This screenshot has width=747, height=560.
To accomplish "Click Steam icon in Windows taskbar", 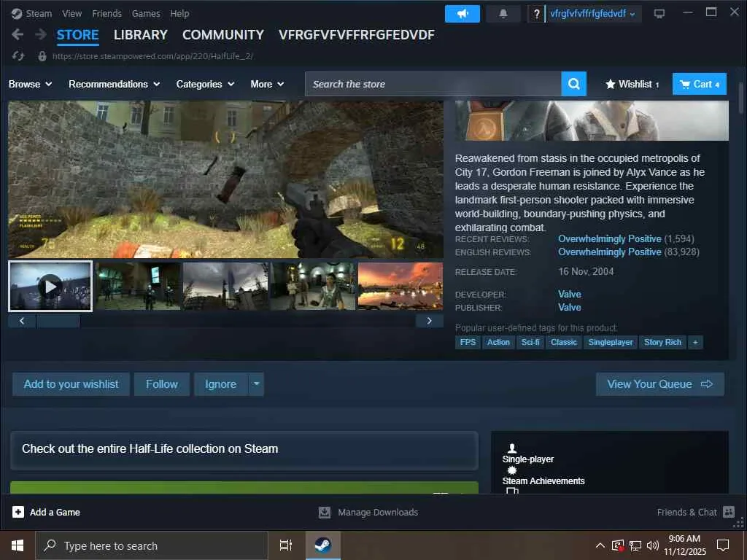I will tap(322, 545).
